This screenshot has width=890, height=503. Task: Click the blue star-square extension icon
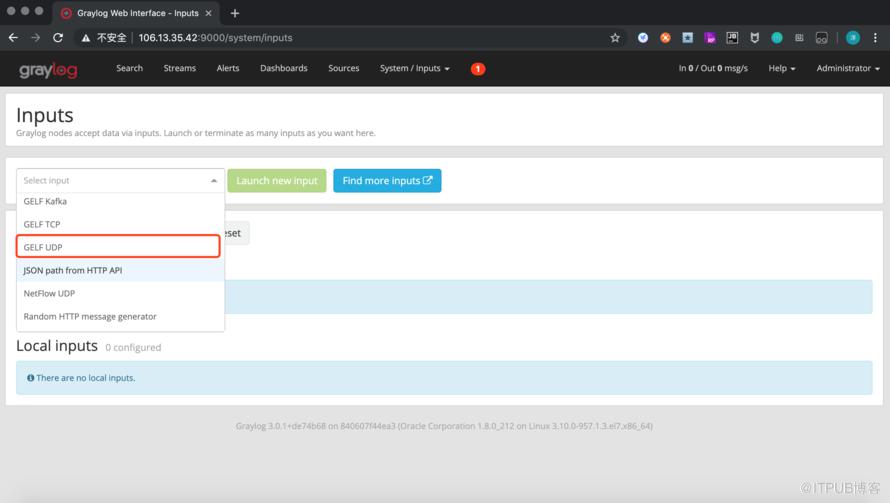[x=687, y=38]
